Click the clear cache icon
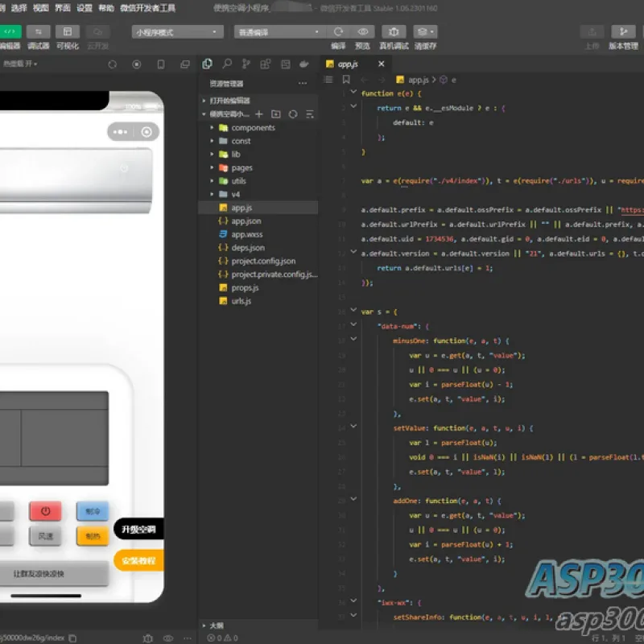Viewport: 644px width, 644px height. point(425,31)
